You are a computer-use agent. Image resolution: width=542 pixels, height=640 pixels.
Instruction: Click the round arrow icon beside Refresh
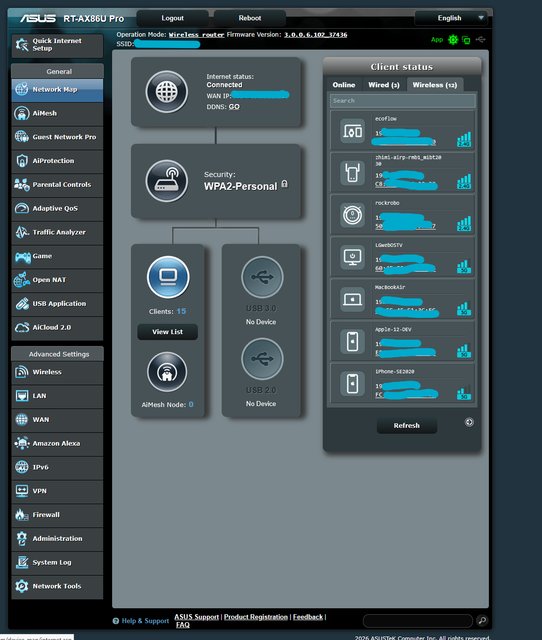pos(469,422)
